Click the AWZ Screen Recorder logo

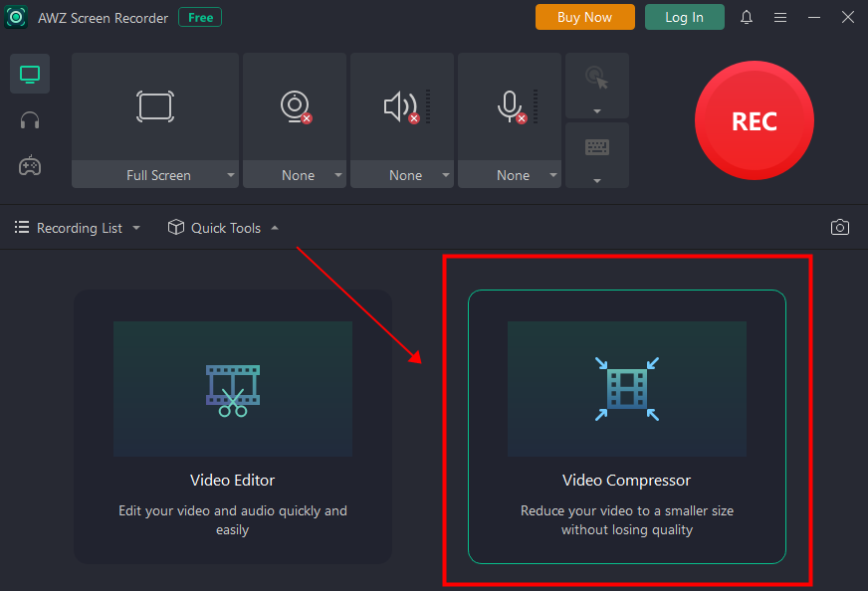pyautogui.click(x=16, y=17)
